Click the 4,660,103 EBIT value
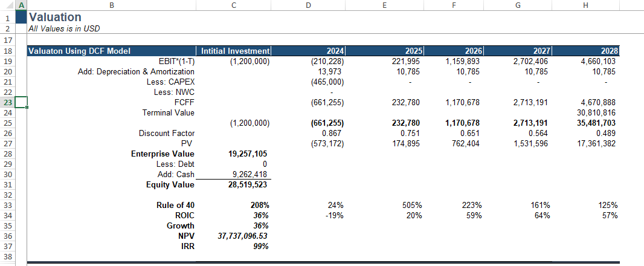The height and width of the screenshot is (266, 644). [598, 61]
